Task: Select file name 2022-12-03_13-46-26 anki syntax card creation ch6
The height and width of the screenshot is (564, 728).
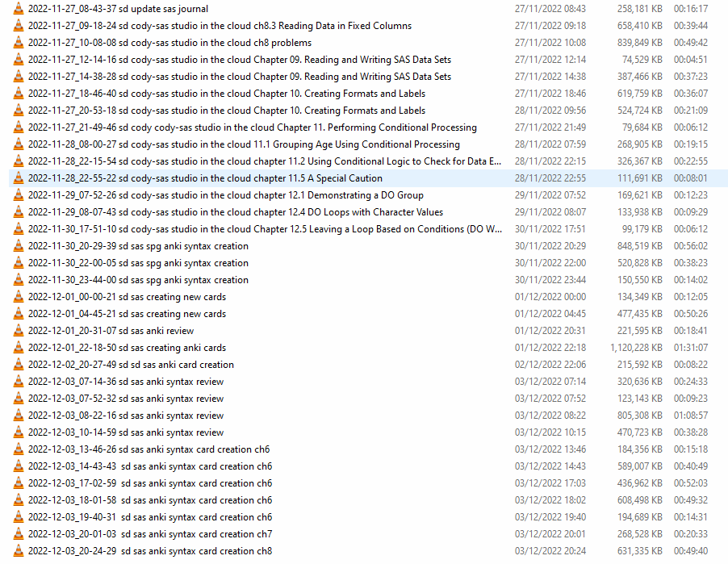Action: pyautogui.click(x=149, y=449)
